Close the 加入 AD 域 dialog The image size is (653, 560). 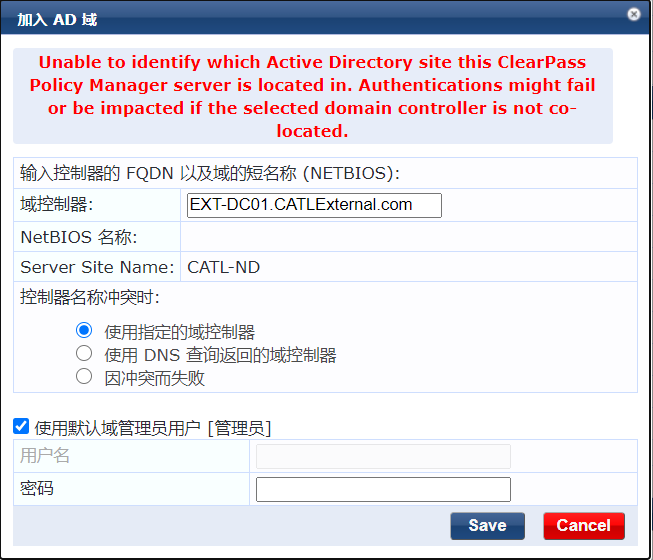[x=633, y=14]
